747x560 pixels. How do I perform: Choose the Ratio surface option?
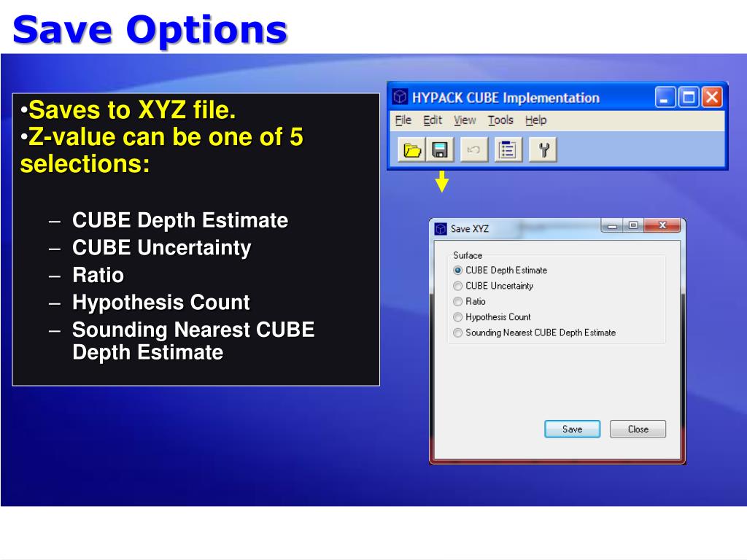pos(458,301)
